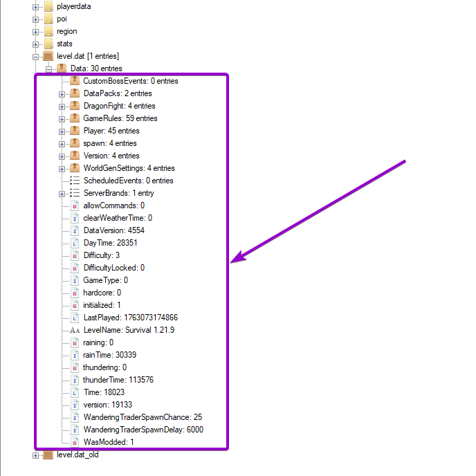This screenshot has height=476, width=476.
Task: Select 'WorldGenSettings: 4 entries' row
Action: point(129,168)
